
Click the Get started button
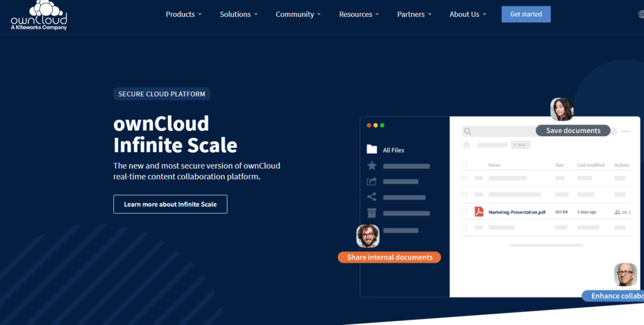(x=526, y=14)
